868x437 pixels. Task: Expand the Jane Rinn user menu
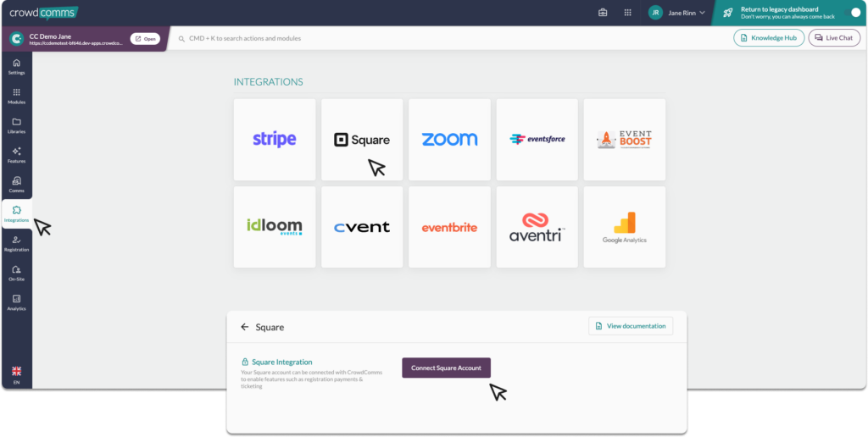pos(677,13)
